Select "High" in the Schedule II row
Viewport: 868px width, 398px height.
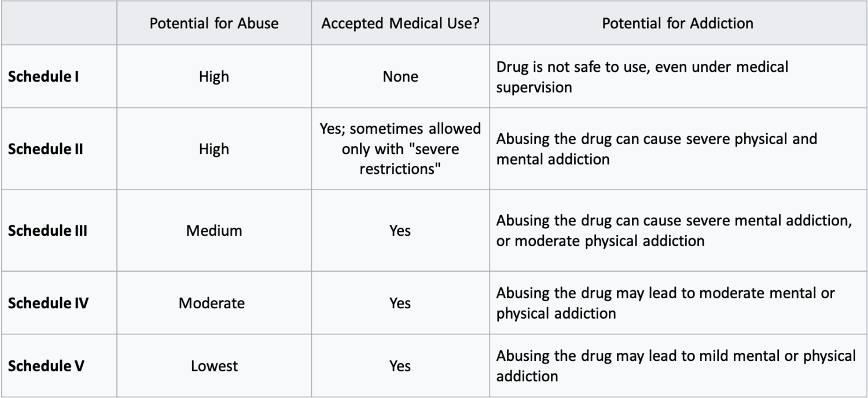pos(214,149)
